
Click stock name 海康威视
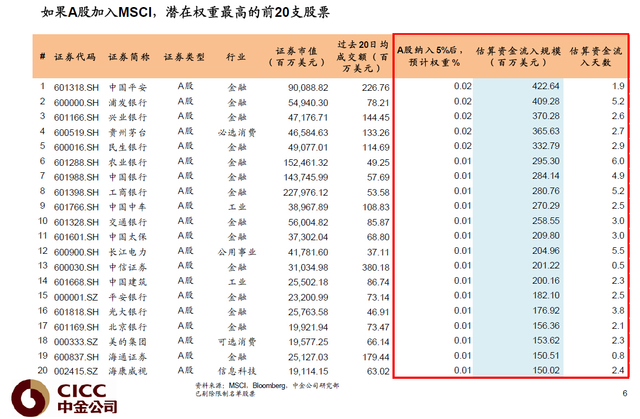128,372
